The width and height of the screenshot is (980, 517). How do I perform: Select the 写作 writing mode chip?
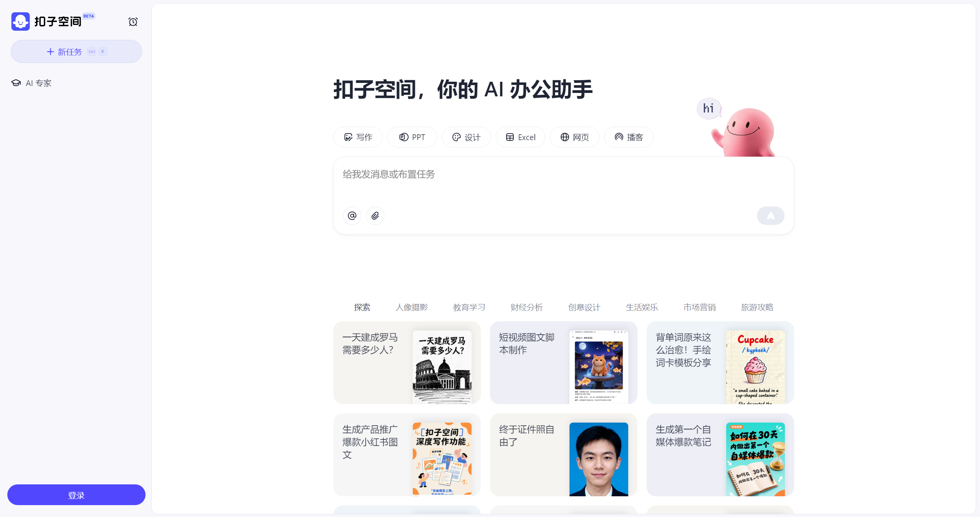pyautogui.click(x=358, y=137)
